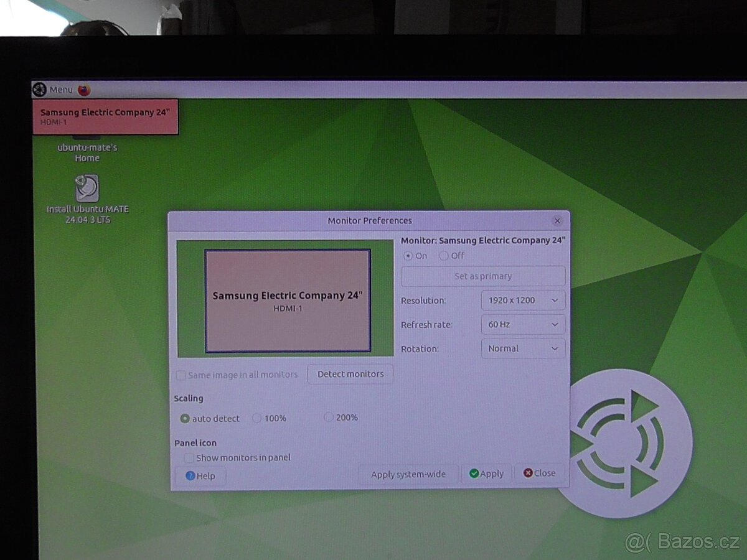Select the ubuntu-mate's Home desktop label
747x560 pixels.
point(87,152)
